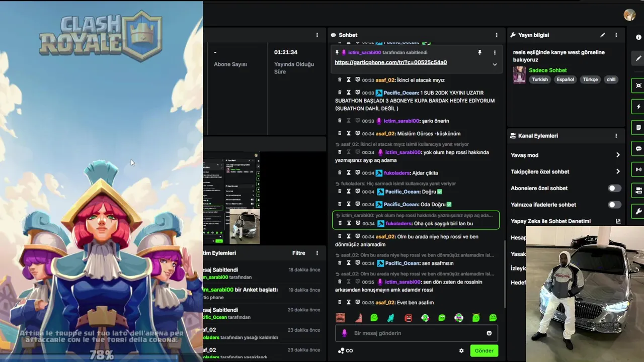
Task: Click the '20 dakika önce' activity timestamp
Action: (x=304, y=310)
